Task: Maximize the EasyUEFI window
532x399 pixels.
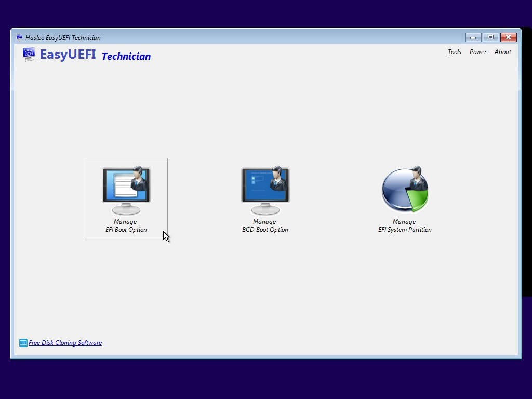Action: click(x=490, y=37)
